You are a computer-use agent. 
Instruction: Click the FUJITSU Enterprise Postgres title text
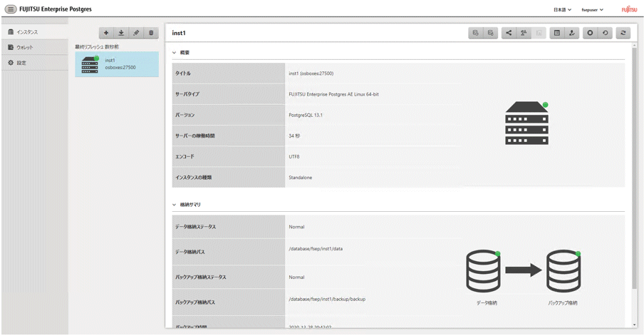tap(56, 9)
